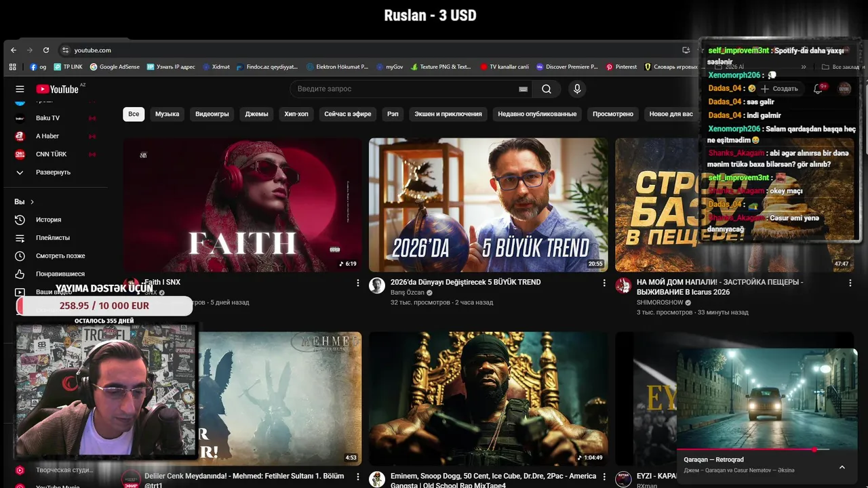Open SHIMOROSHOW channel avatar
Screen dimensions: 868x488
623,285
